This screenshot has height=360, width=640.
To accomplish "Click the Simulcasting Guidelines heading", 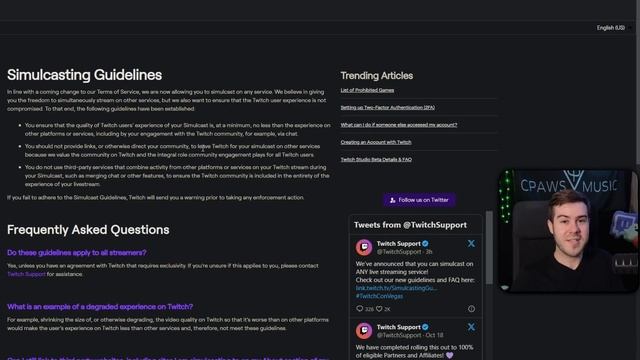I will [x=84, y=75].
